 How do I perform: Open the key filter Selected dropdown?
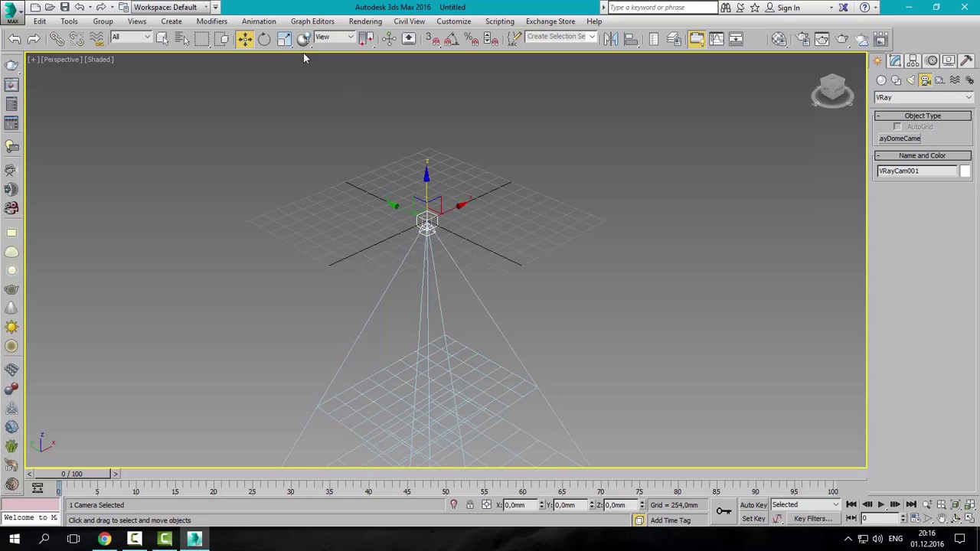tap(805, 505)
